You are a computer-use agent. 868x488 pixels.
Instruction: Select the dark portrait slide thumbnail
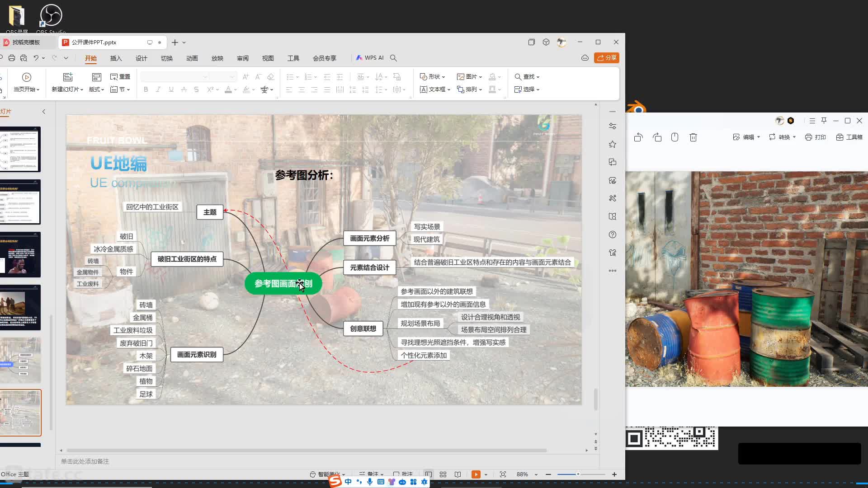point(20,254)
